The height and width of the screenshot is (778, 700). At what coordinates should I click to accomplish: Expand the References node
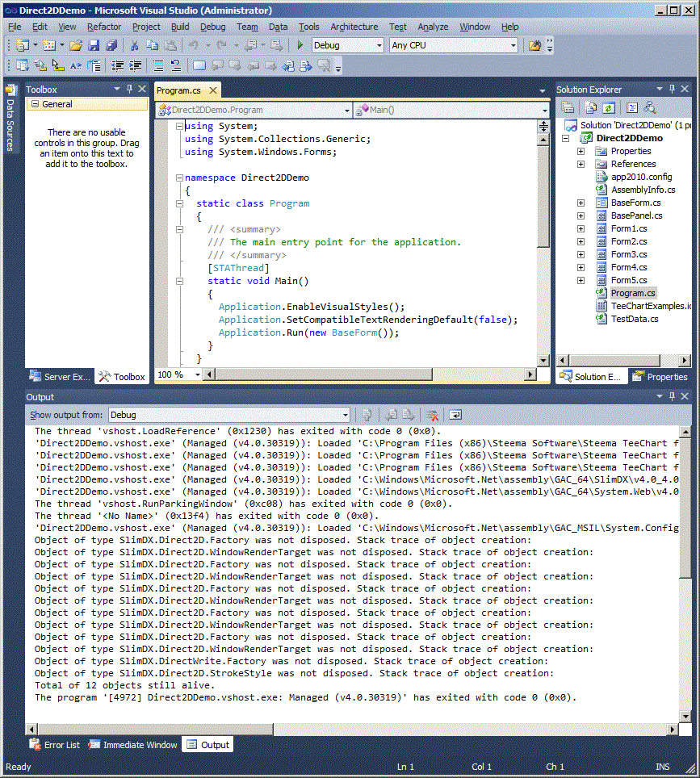(x=581, y=164)
